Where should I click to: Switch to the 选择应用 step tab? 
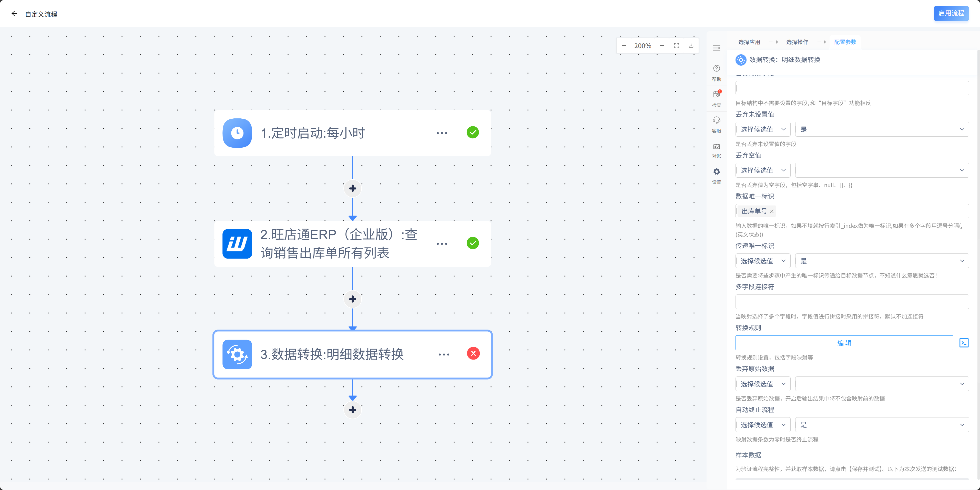click(749, 42)
